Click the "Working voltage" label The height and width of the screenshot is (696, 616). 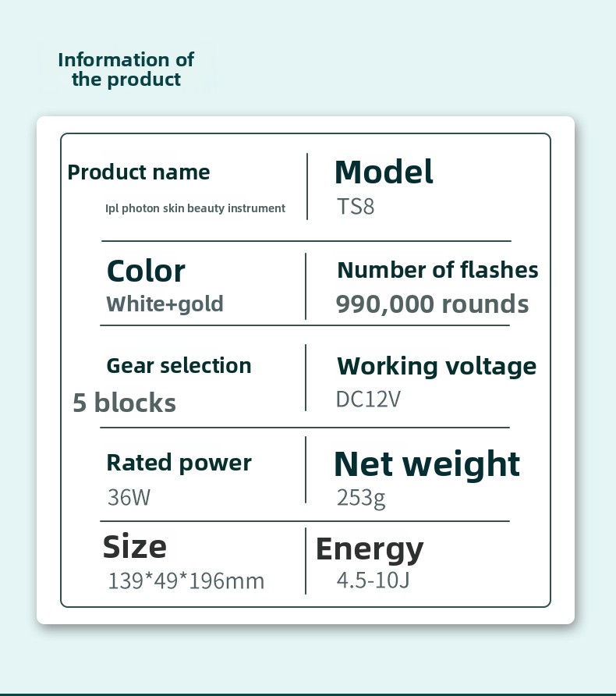click(436, 366)
